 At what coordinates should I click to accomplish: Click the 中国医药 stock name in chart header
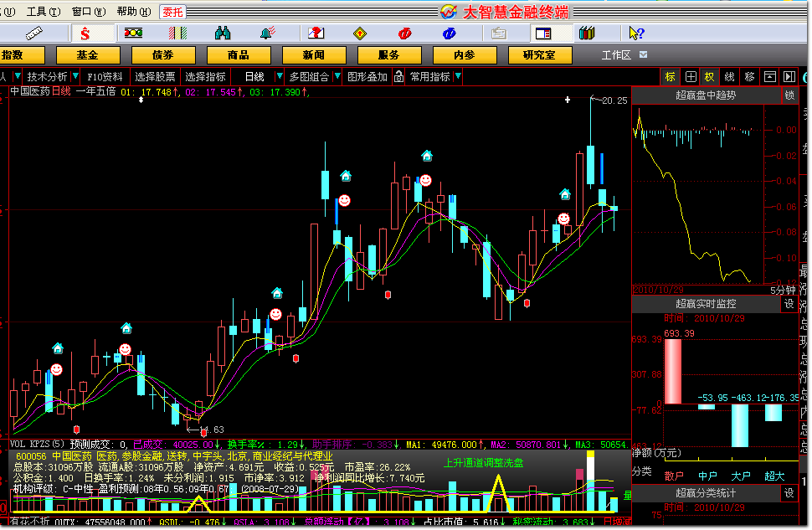click(30, 91)
